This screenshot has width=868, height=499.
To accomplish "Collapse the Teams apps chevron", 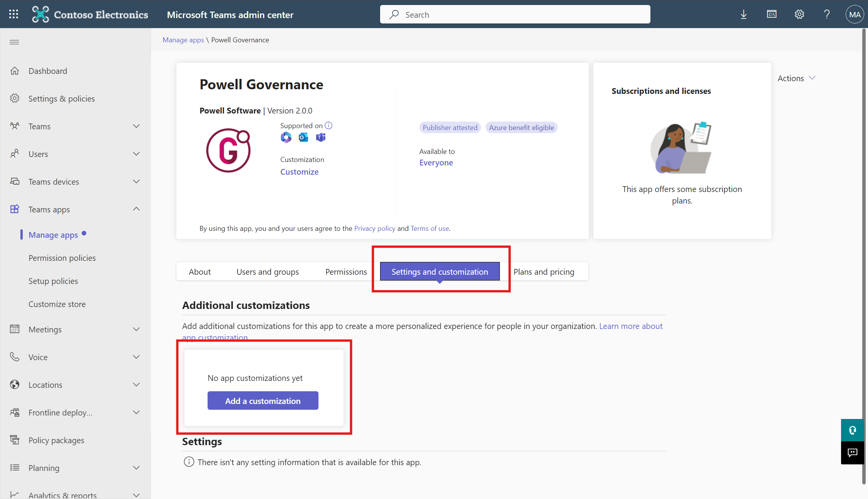I will coord(136,209).
